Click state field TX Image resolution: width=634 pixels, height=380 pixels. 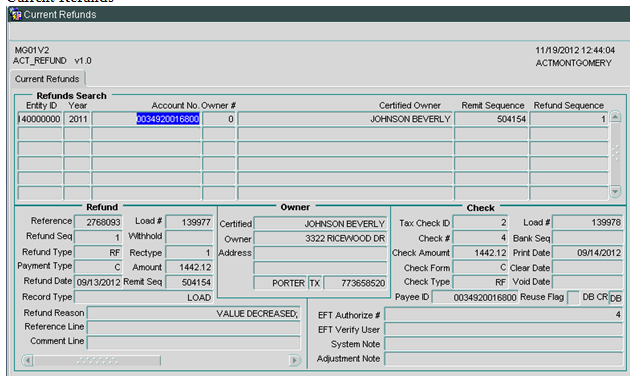tap(315, 283)
